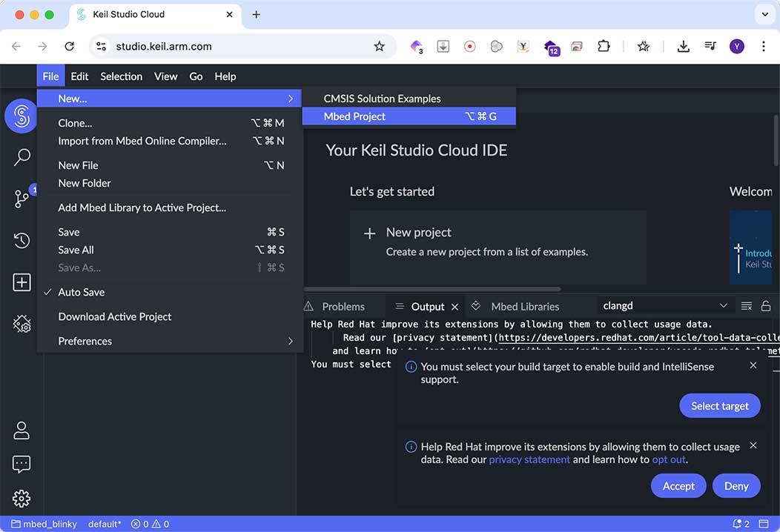Open the browser extensions puzzle icon
The height and width of the screenshot is (532, 780).
tap(604, 46)
